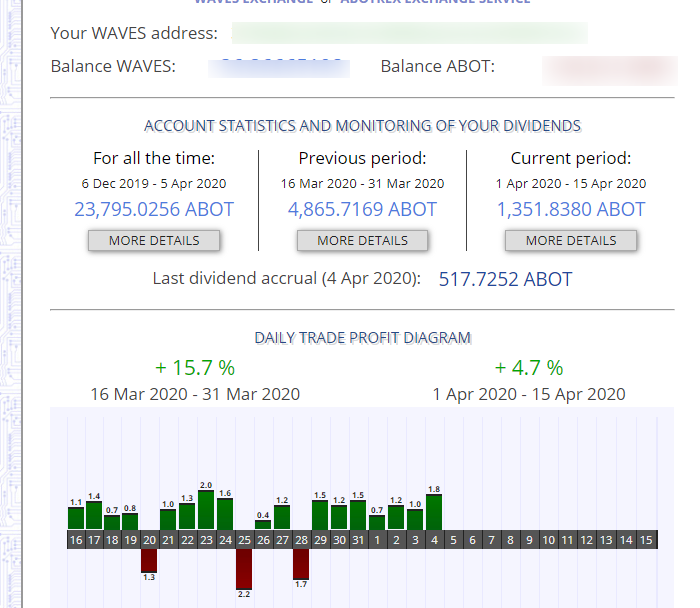
Task: Open More Details for previous period
Action: [x=362, y=241]
